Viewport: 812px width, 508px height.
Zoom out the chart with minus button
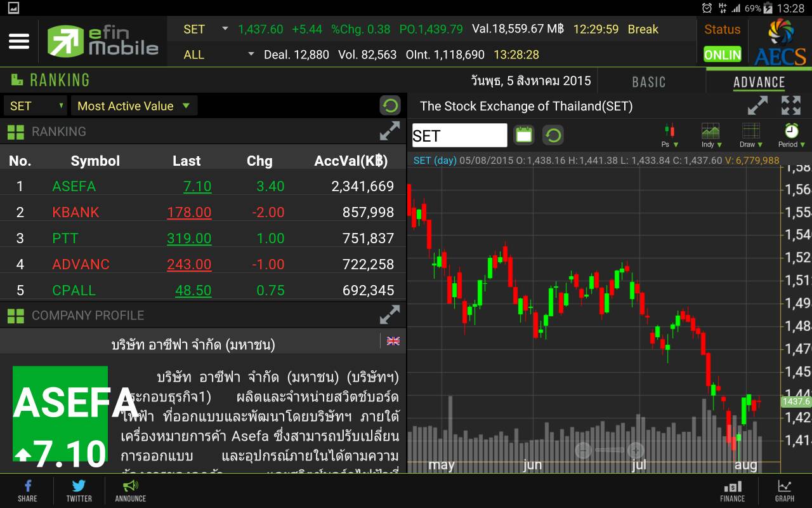[x=583, y=450]
